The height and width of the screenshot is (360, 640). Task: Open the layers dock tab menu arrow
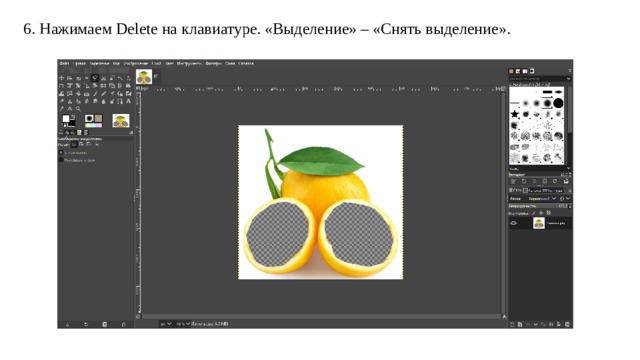point(570,190)
